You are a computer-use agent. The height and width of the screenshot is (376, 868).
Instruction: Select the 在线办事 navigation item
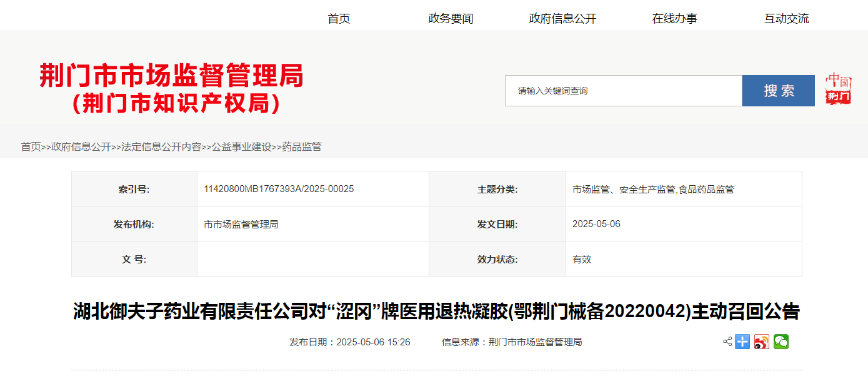[675, 19]
